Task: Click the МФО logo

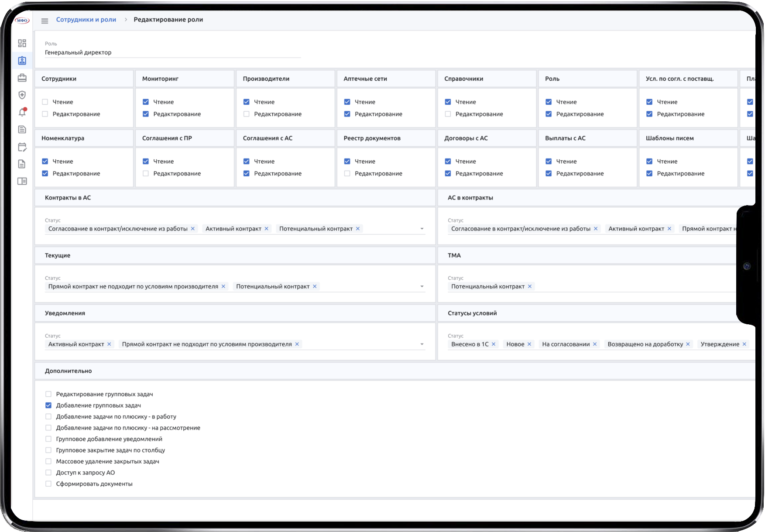Action: (x=22, y=20)
